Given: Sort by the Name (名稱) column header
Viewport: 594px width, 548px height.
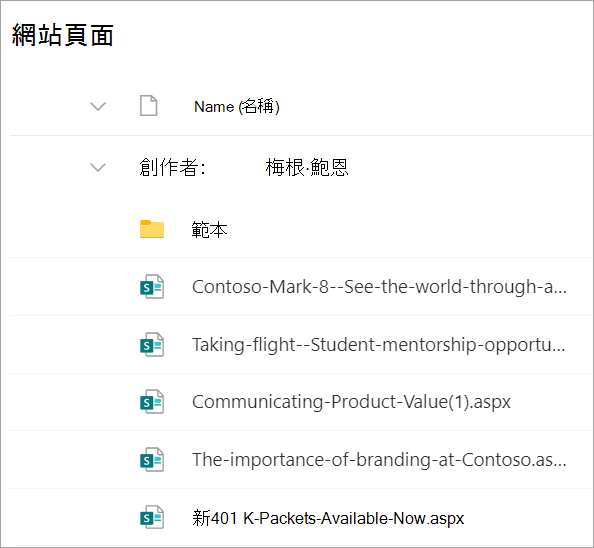Looking at the screenshot, I should 237,106.
